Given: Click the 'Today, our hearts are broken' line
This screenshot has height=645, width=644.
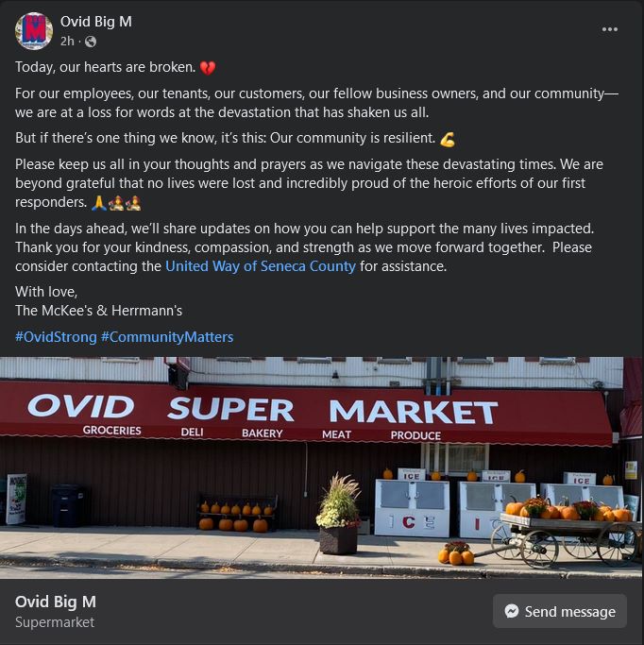Looking at the screenshot, I should coord(105,67).
